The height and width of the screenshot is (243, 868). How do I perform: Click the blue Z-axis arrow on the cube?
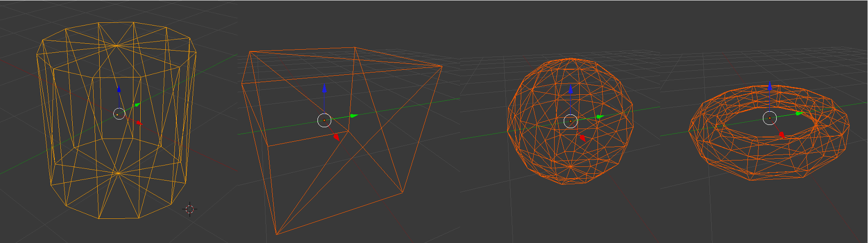pos(324,88)
